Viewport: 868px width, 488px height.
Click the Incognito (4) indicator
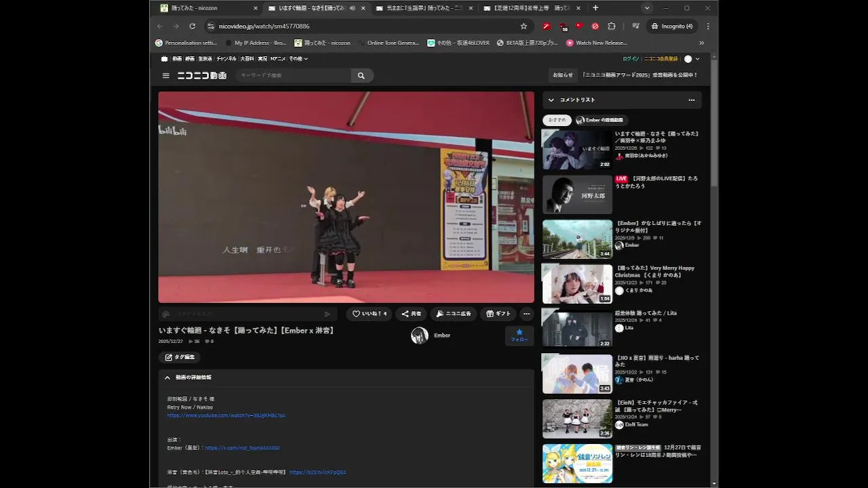672,26
